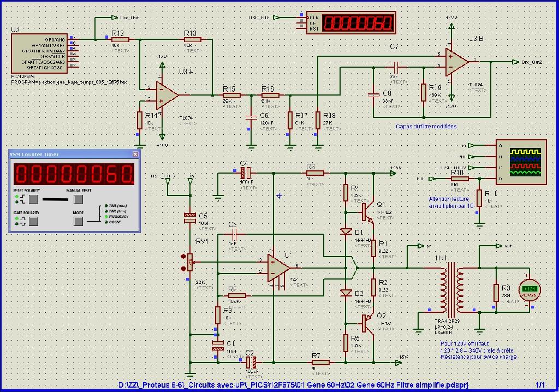
Task: Select electrolytic capacitor C4
Action: (246, 174)
